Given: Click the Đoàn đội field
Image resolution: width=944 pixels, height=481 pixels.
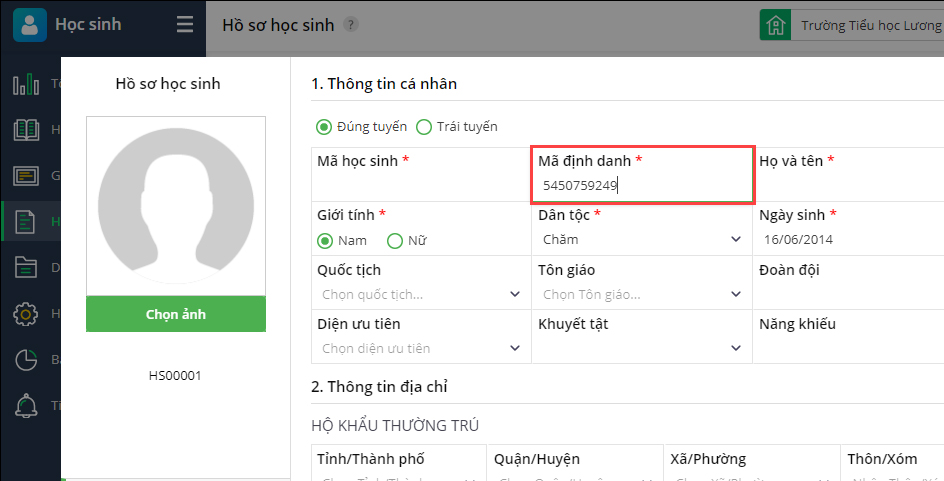Looking at the screenshot, I should pos(849,283).
